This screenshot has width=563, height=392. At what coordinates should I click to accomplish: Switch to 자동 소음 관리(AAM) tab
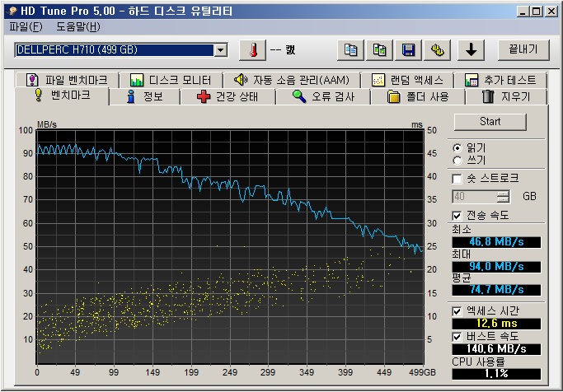[292, 80]
